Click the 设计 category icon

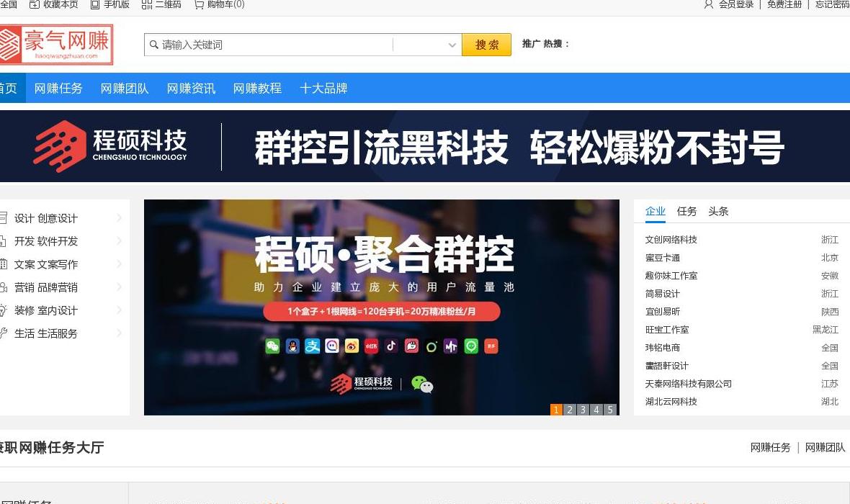tap(3, 218)
